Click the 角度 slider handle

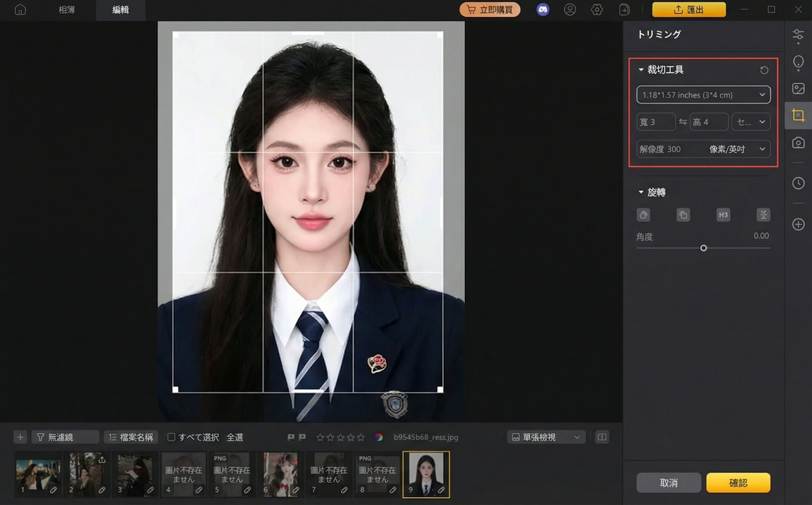click(703, 248)
